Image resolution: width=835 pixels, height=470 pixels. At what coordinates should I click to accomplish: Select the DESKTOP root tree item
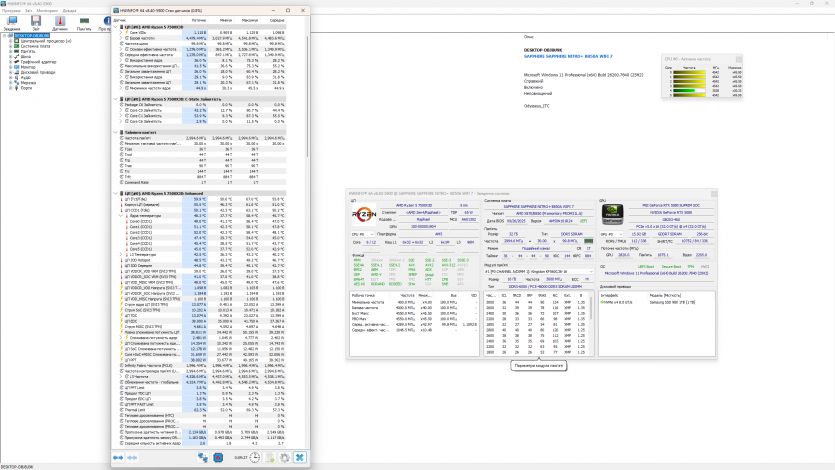[x=32, y=34]
